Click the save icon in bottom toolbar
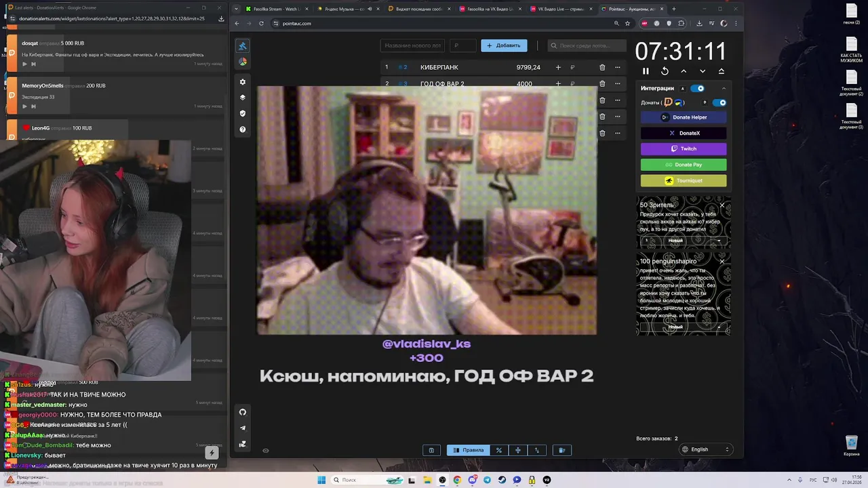Image resolution: width=868 pixels, height=488 pixels. (x=431, y=450)
